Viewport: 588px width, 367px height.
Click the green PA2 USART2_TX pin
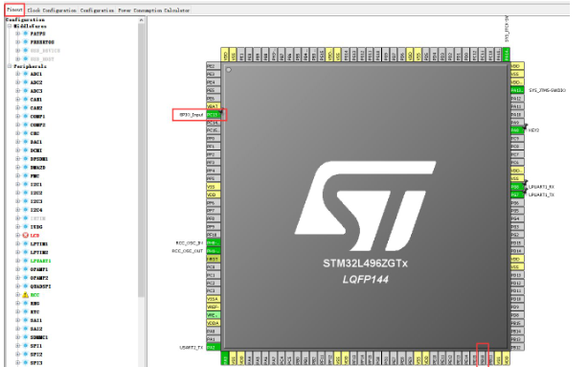click(x=213, y=348)
